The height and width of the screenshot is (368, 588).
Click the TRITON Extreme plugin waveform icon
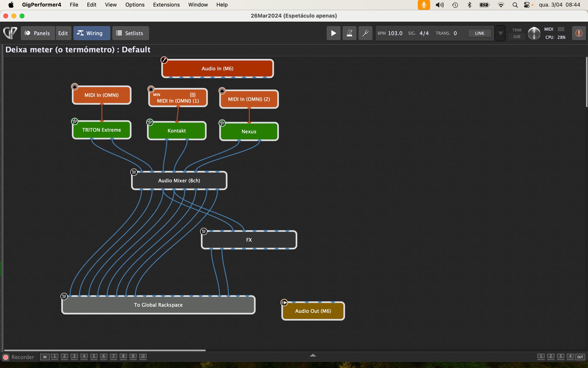(75, 121)
